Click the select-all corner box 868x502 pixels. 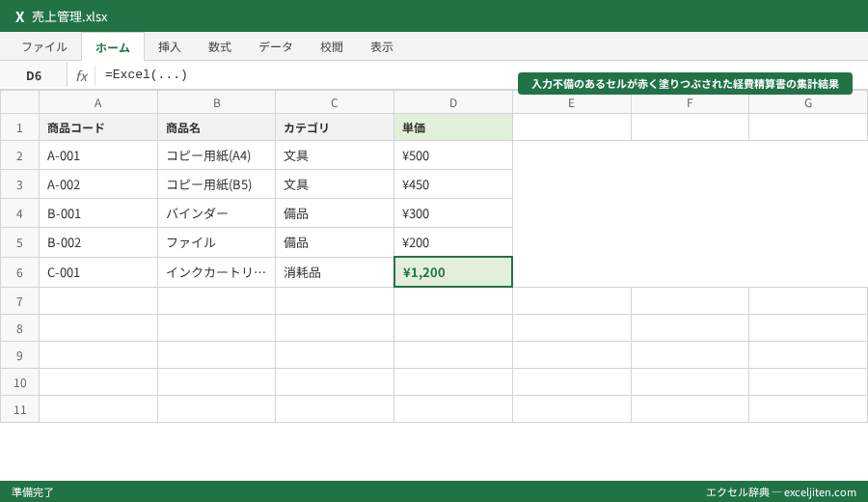point(19,102)
